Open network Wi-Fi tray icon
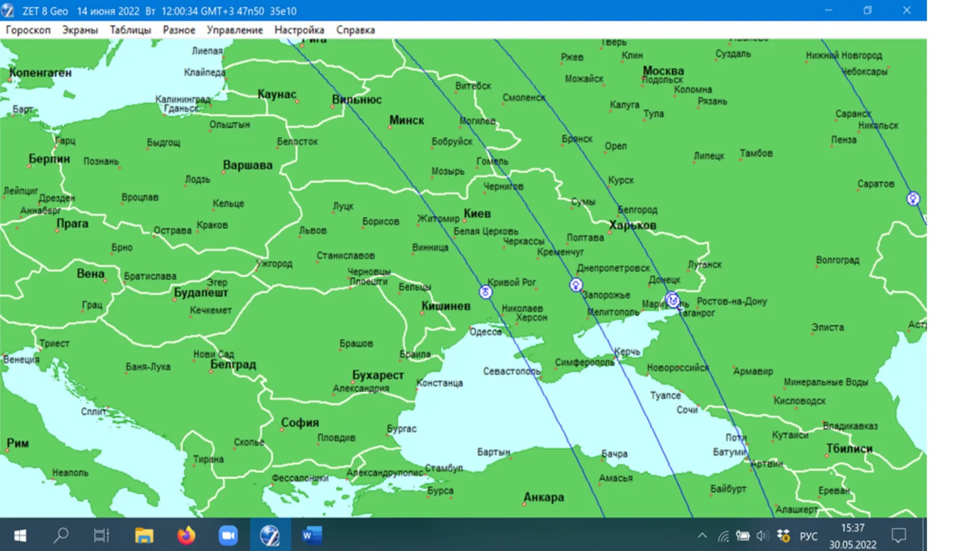This screenshot has width=980, height=551. (x=723, y=536)
